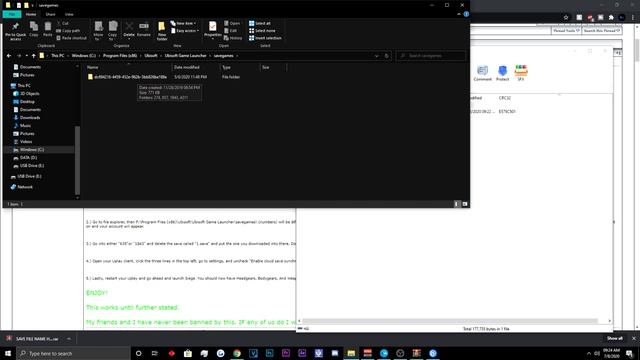The image size is (640, 360).
Task: Go back with the Explorer back arrow
Action: tap(9, 56)
